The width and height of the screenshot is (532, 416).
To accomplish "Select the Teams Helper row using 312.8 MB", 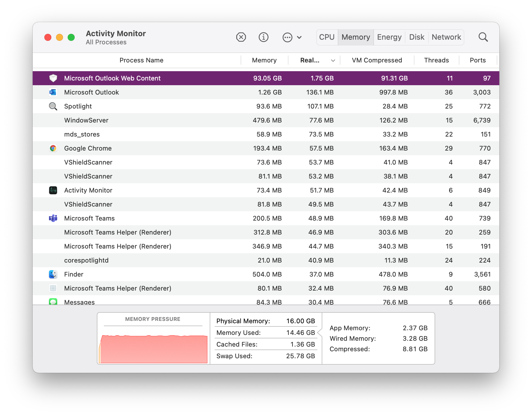I will point(266,232).
